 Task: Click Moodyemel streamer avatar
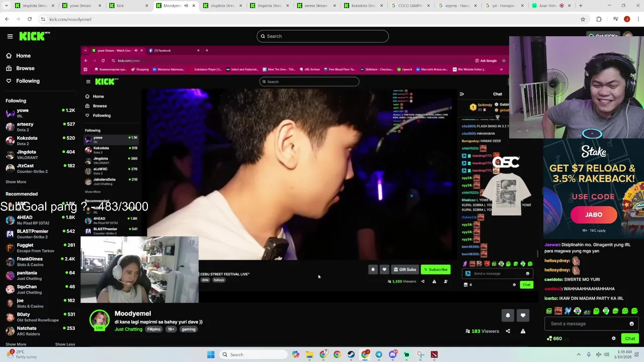pos(100,320)
